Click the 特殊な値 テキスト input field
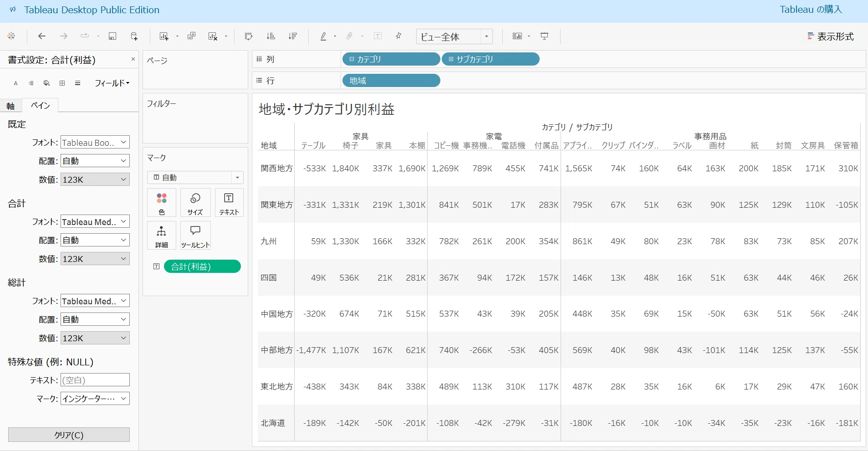Screen dimensions: 868x451 click(x=95, y=380)
